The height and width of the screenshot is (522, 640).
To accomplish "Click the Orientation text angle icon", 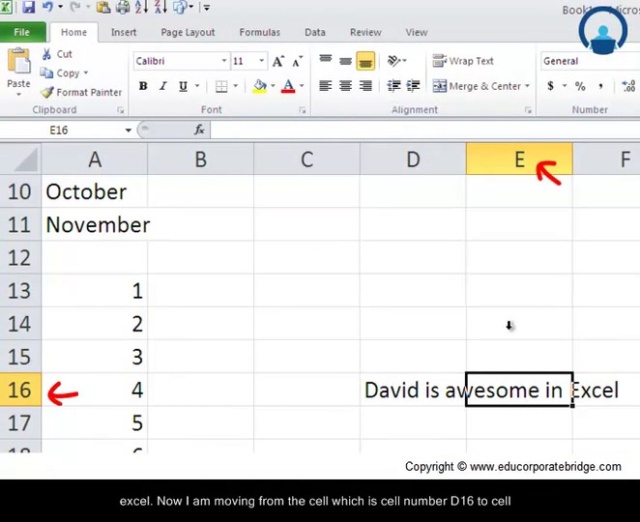I will (x=394, y=61).
